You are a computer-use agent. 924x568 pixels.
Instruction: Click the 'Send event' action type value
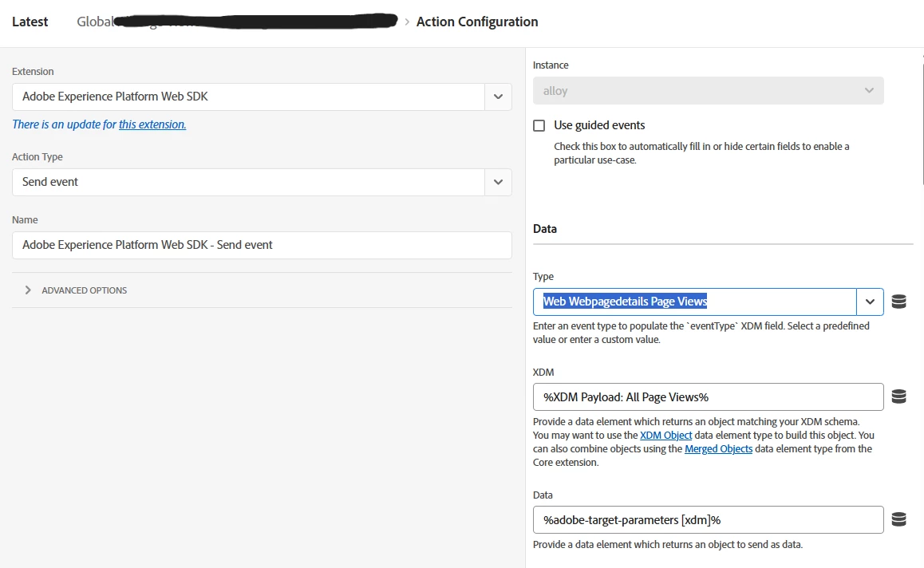coord(50,182)
